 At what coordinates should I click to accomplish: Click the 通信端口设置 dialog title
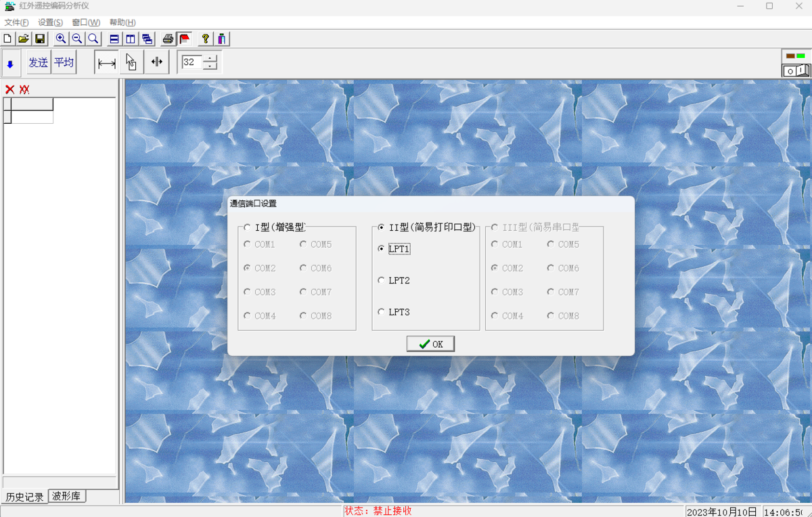point(253,203)
